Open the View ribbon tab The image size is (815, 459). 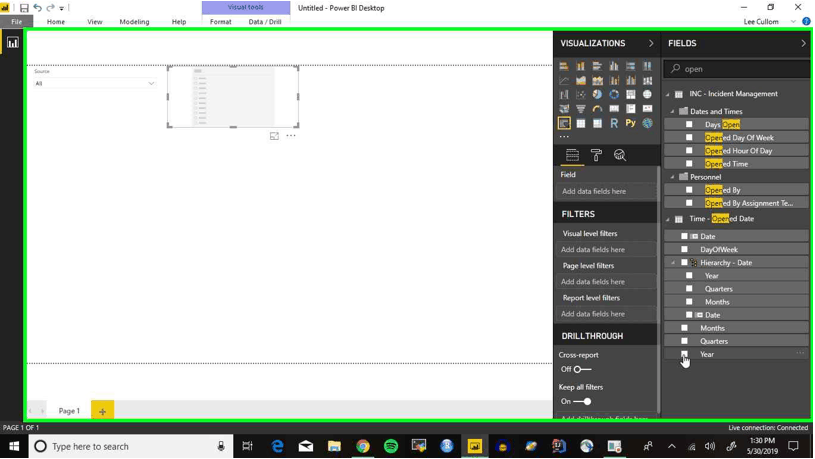pyautogui.click(x=95, y=21)
